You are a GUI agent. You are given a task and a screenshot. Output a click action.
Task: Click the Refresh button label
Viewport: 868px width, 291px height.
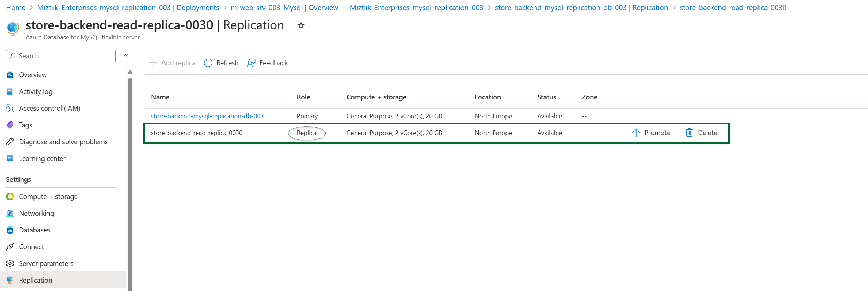click(x=227, y=63)
